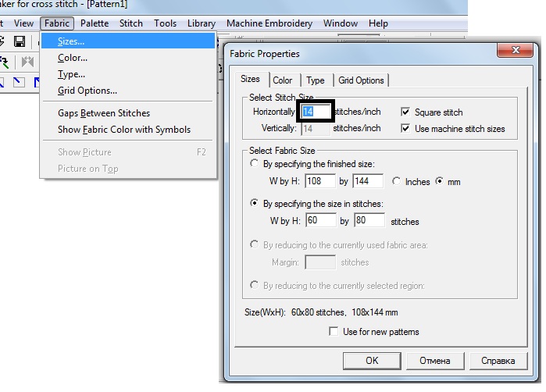
Task: Open the Machine Embroidery menu
Action: point(269,23)
